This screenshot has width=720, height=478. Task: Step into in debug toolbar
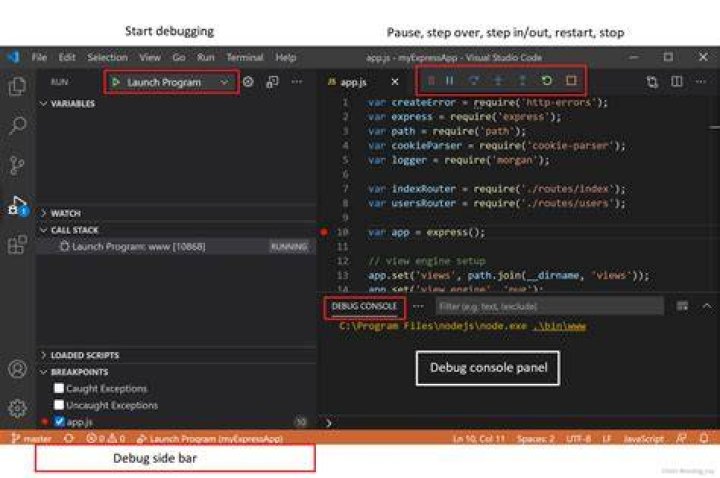pos(498,81)
